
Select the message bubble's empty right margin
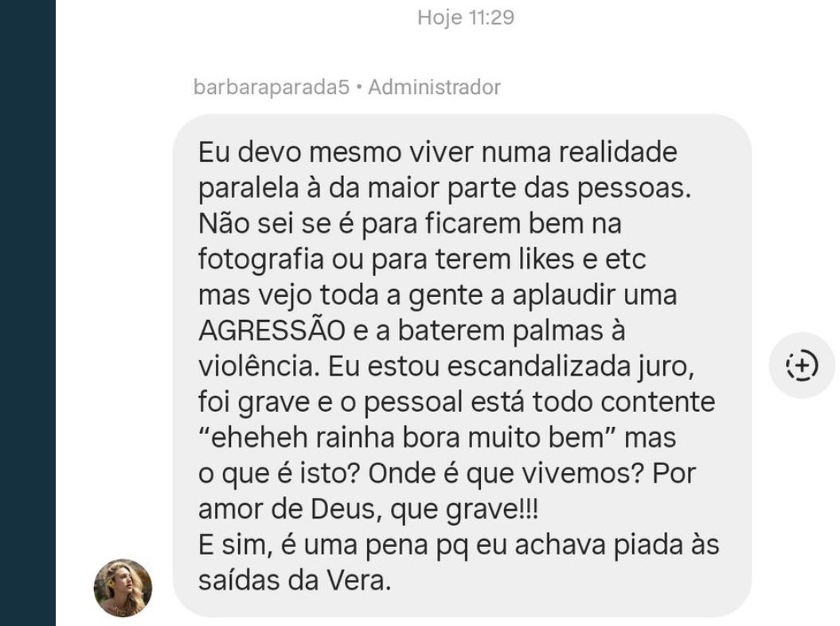click(733, 268)
